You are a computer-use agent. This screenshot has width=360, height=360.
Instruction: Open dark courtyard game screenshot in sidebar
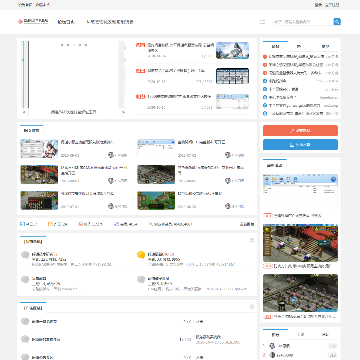300,293
